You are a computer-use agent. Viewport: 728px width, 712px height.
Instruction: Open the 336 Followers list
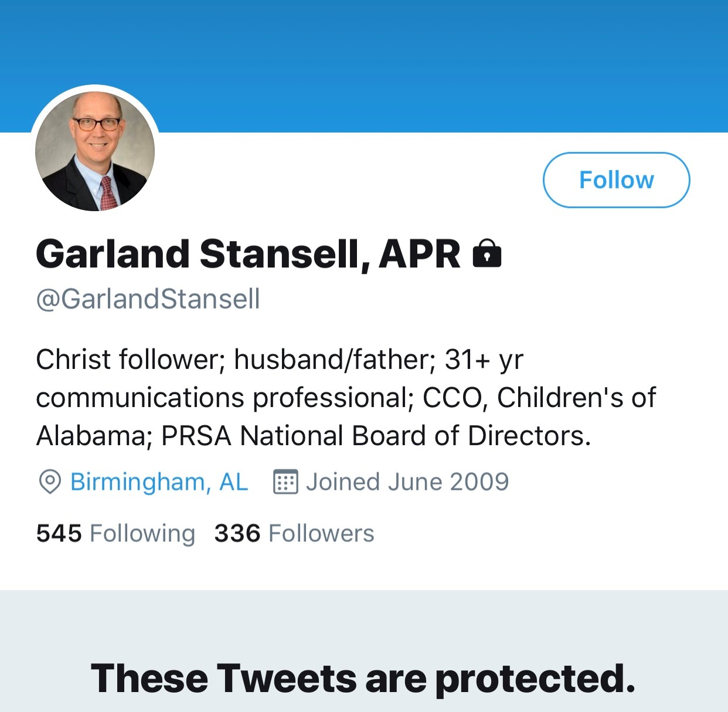tap(294, 534)
